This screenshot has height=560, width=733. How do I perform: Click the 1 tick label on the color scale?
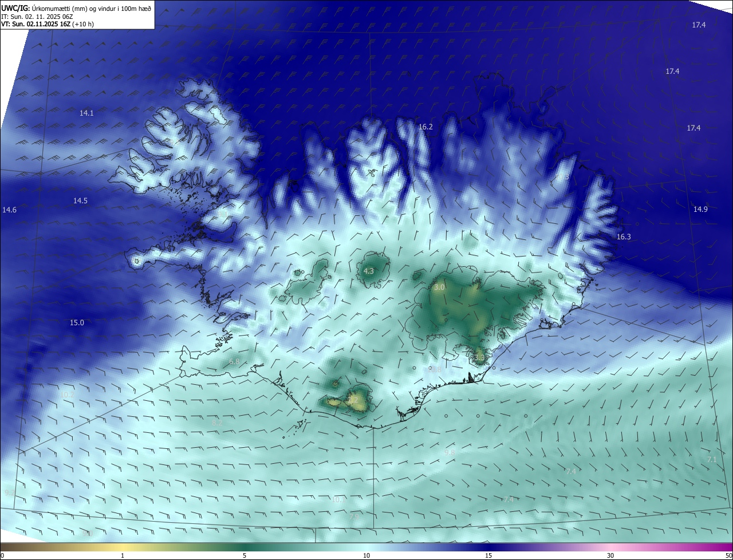(123, 555)
